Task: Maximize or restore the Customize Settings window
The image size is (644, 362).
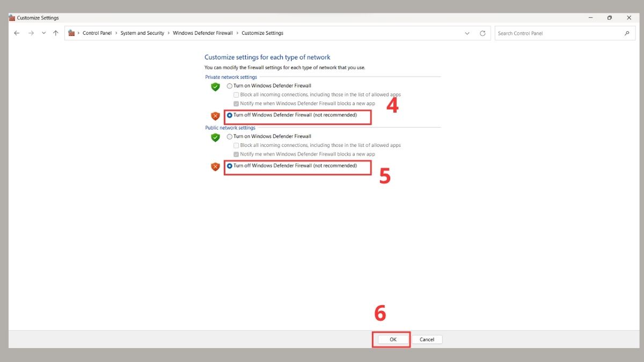Action: pos(610,18)
